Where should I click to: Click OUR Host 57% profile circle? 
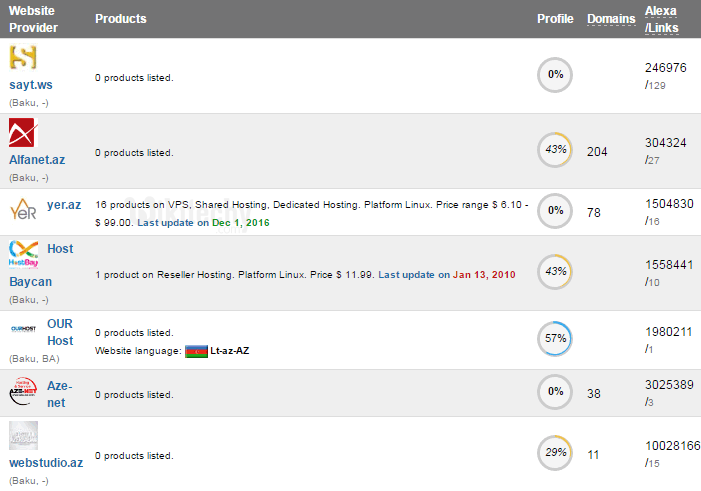tap(555, 339)
